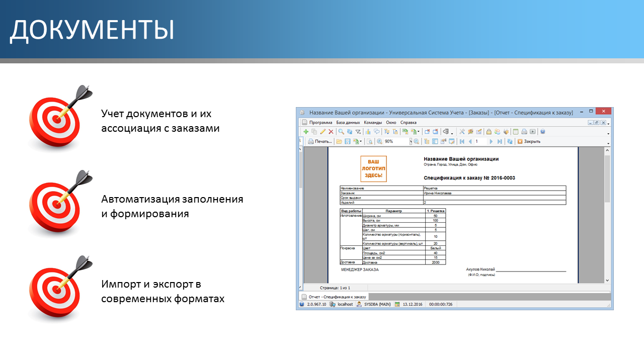Viewport: 644px width, 362px height.
Task: Click the refresh icon before Закрыть
Action: click(x=510, y=142)
